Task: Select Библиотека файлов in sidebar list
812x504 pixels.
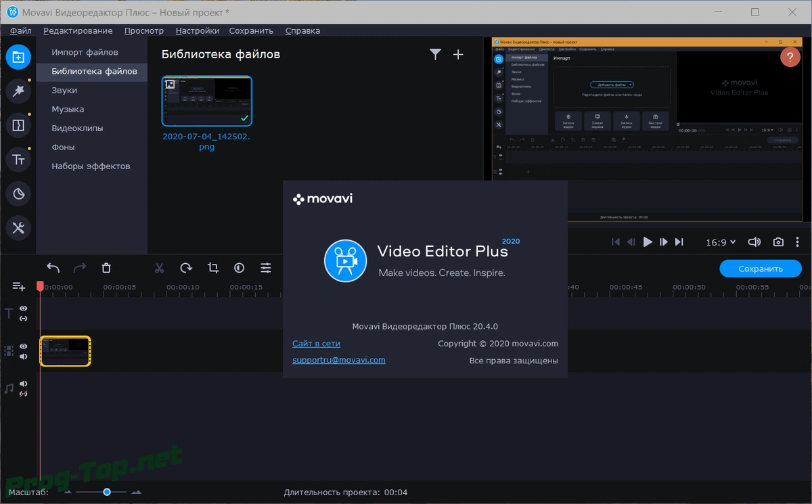Action: [x=91, y=71]
